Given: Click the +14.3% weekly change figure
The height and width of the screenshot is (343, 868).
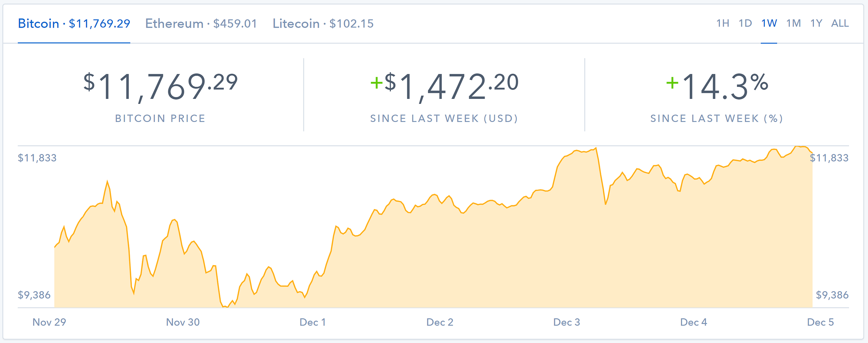Looking at the screenshot, I should [717, 87].
